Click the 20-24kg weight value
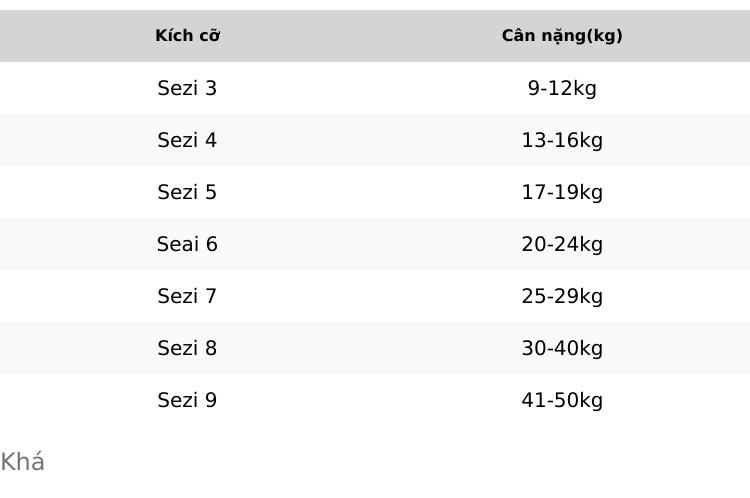The image size is (750, 498). point(562,244)
